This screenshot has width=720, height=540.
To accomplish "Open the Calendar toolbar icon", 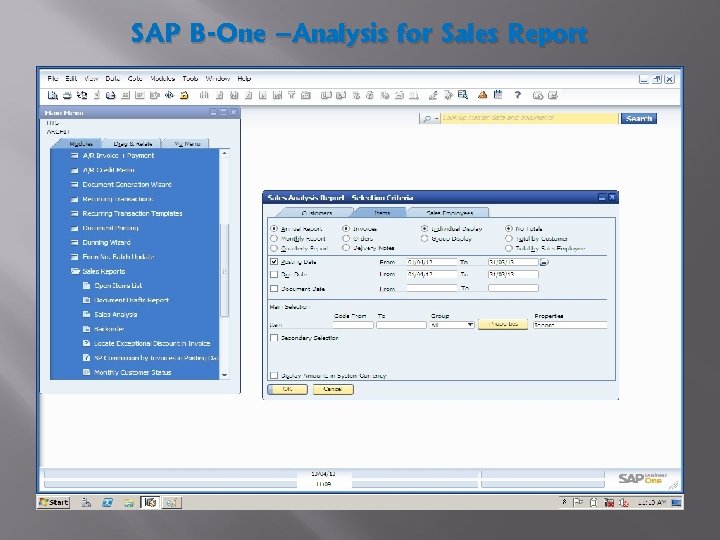I will click(498, 95).
